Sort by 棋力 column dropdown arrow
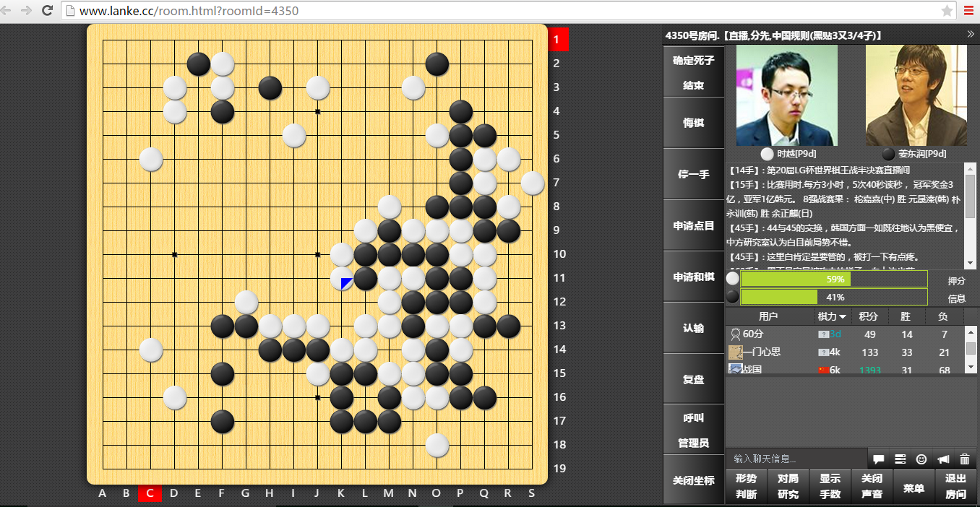Image resolution: width=980 pixels, height=507 pixels. pos(843,317)
